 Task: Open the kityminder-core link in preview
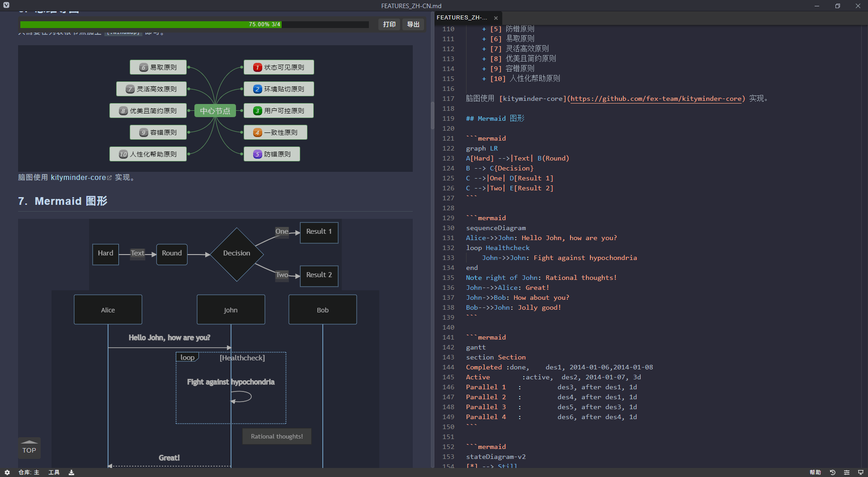pos(78,178)
